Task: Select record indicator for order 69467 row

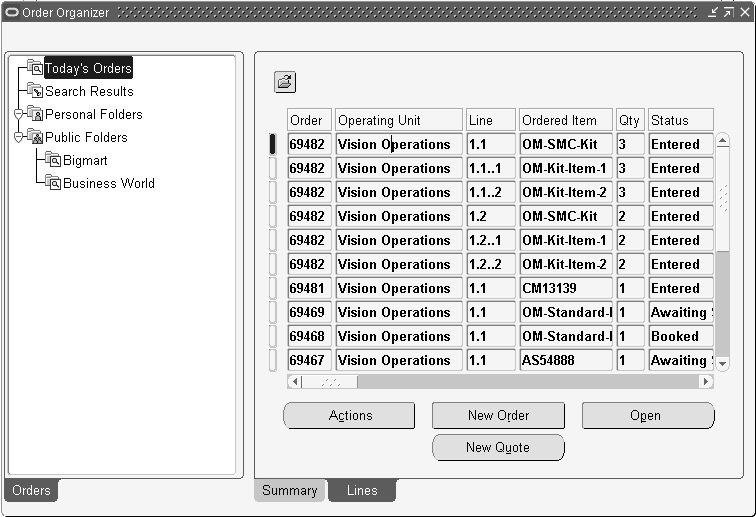Action: click(x=272, y=360)
